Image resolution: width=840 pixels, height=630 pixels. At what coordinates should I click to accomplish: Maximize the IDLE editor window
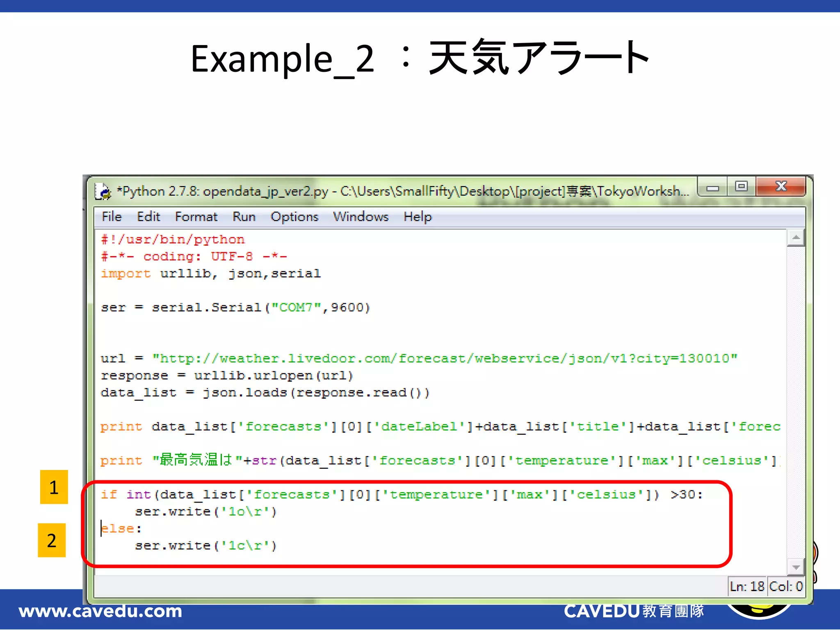tap(741, 187)
